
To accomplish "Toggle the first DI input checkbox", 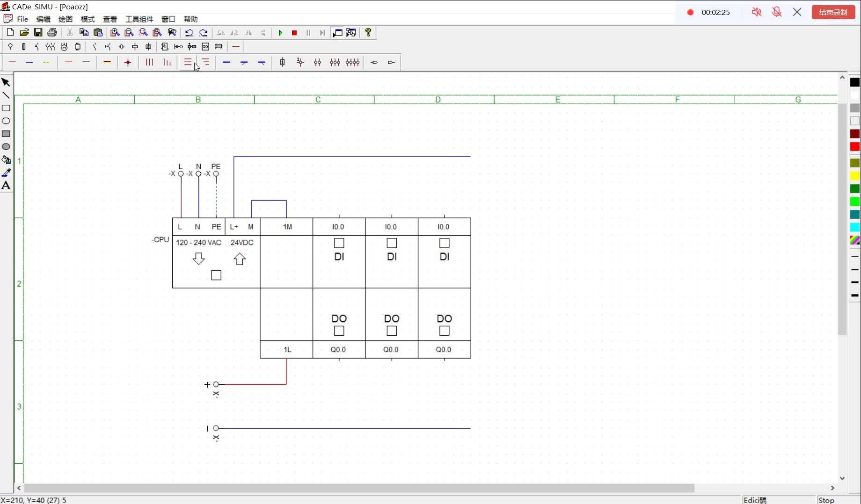I will (339, 243).
